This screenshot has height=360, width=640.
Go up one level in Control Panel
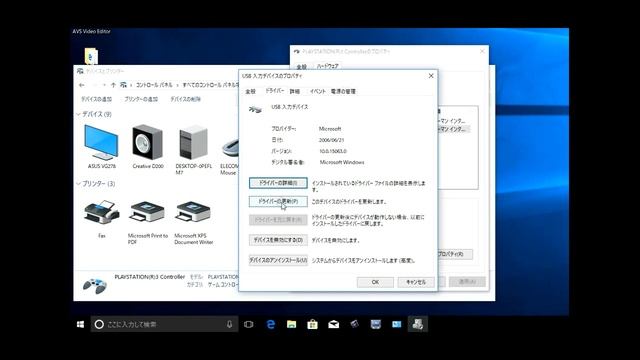pyautogui.click(x=113, y=85)
